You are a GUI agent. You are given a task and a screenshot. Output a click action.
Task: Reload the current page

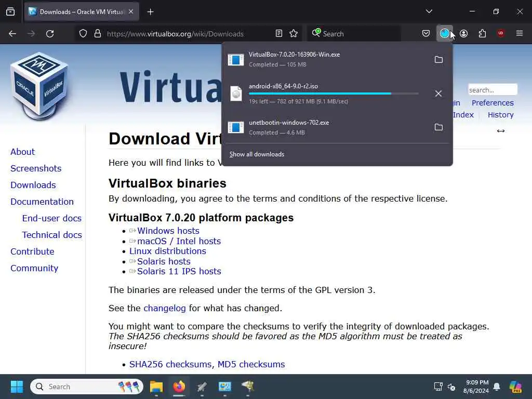pos(50,34)
